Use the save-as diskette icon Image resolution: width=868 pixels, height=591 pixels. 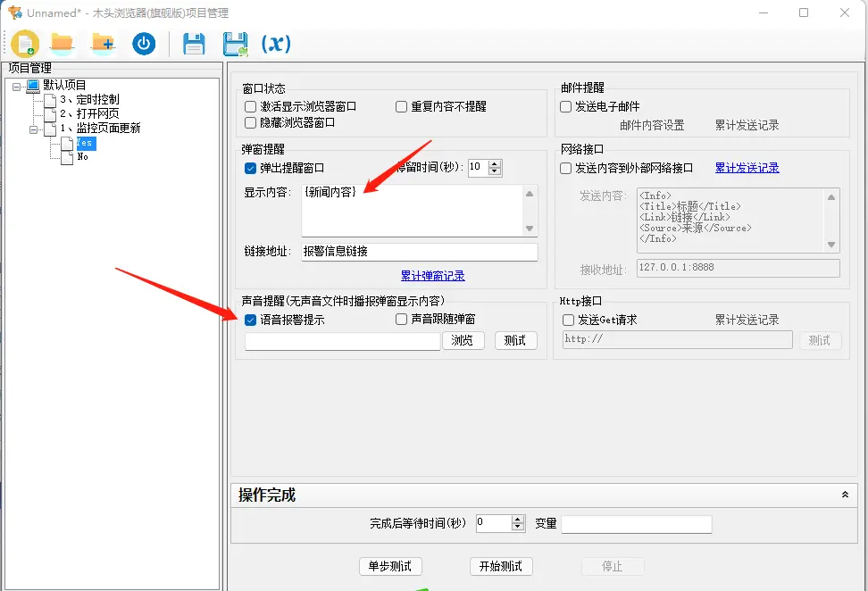(x=234, y=43)
